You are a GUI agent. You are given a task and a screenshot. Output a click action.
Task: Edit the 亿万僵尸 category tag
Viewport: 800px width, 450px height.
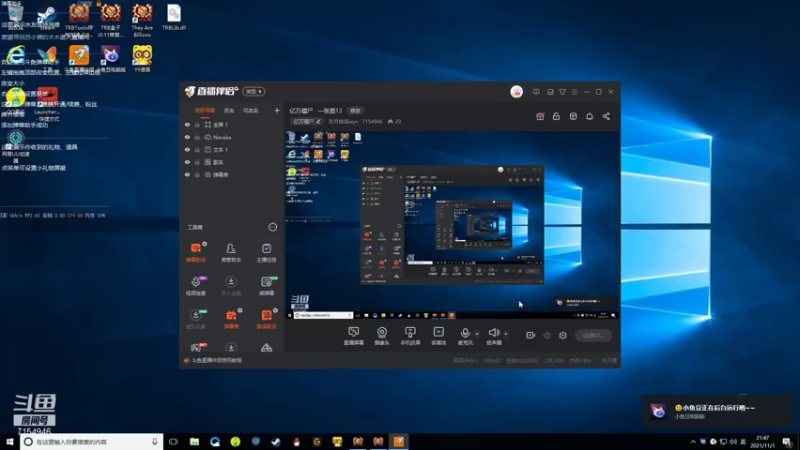pos(307,121)
